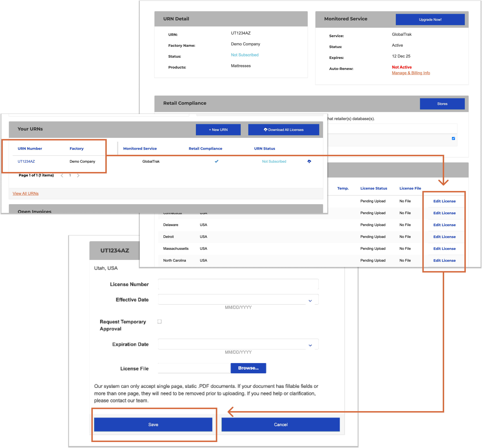Toggle Request Temporary Approval checkbox
Viewport: 482px width, 448px height.
(x=160, y=322)
